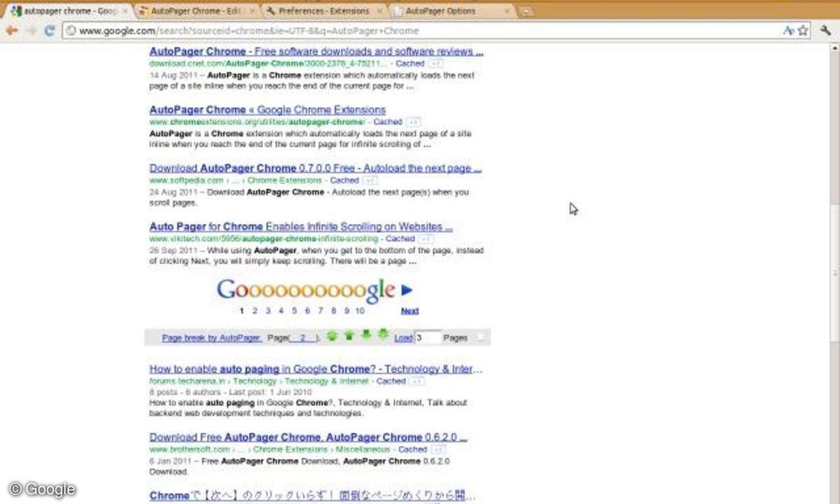This screenshot has height=504, width=840.
Task: Go to results page 9 in pagination
Action: pos(346,311)
